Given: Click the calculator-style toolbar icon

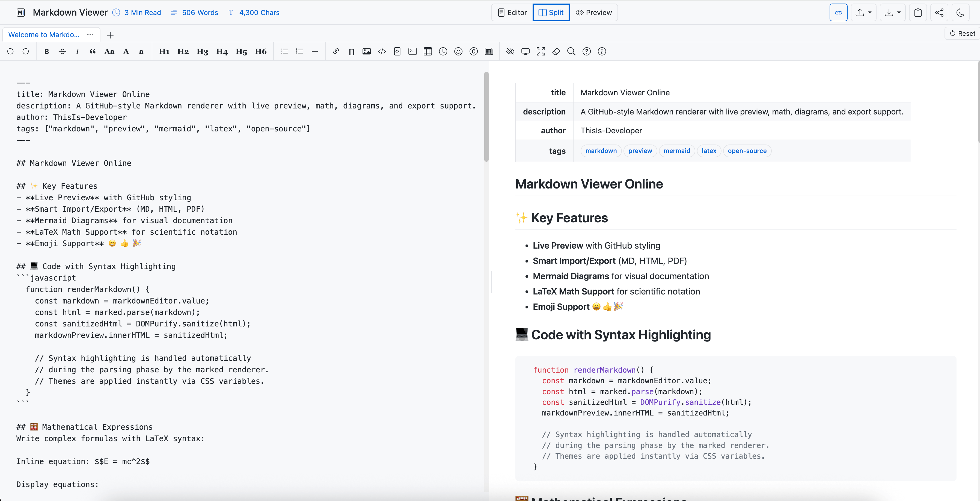Looking at the screenshot, I should [x=489, y=51].
